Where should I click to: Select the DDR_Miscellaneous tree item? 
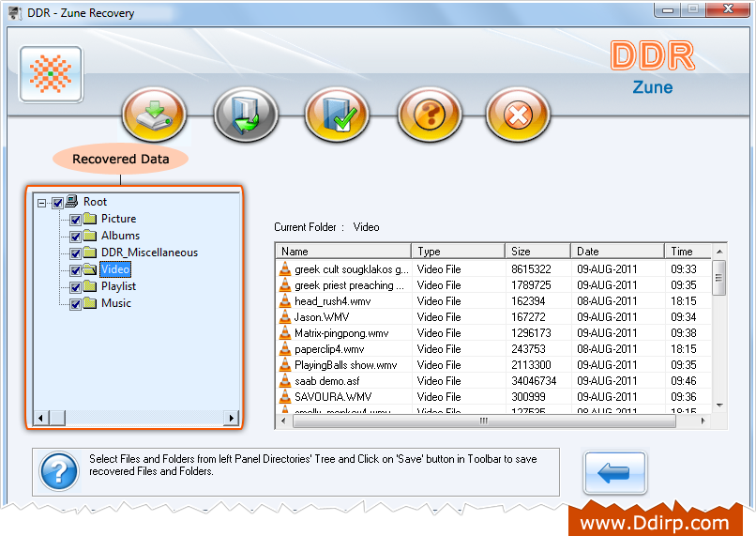click(149, 253)
